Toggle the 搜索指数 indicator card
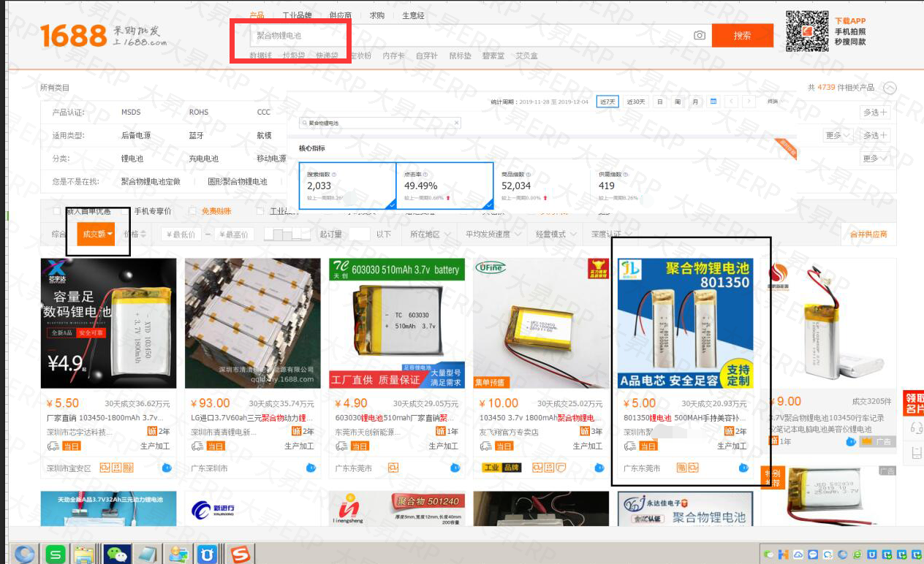Viewport: 924px width, 564px height. click(347, 186)
